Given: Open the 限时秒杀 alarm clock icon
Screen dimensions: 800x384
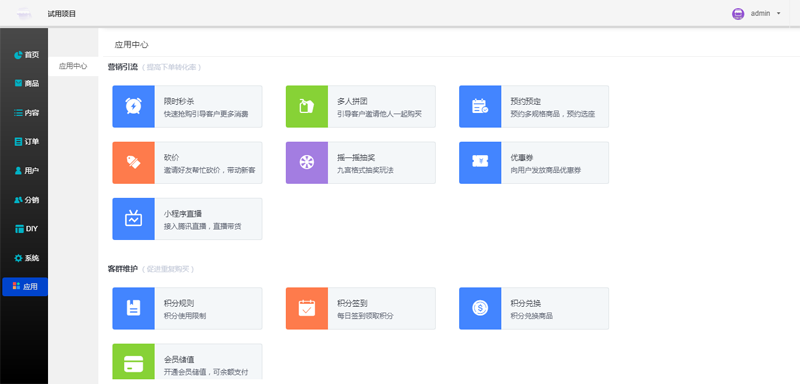Looking at the screenshot, I should 133,106.
